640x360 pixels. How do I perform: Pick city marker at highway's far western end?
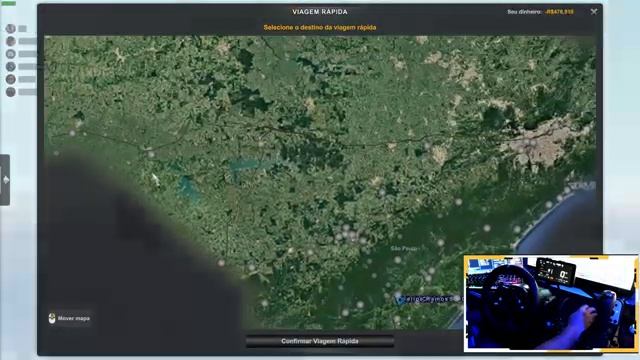pos(72,133)
